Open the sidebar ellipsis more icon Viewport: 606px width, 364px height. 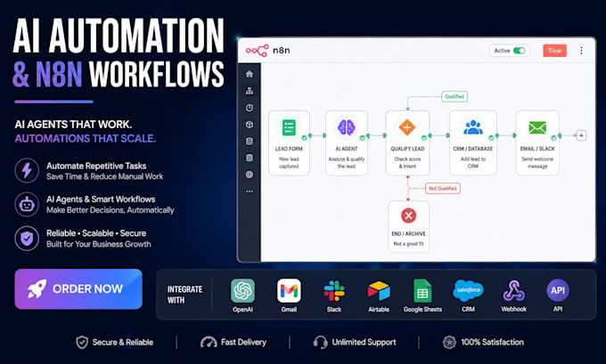(250, 191)
